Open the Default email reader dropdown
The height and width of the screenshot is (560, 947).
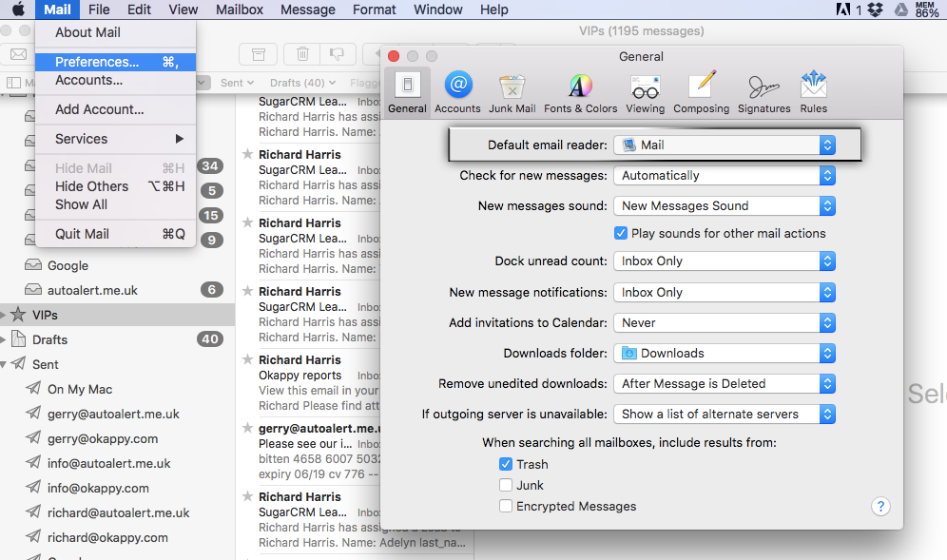(x=725, y=145)
